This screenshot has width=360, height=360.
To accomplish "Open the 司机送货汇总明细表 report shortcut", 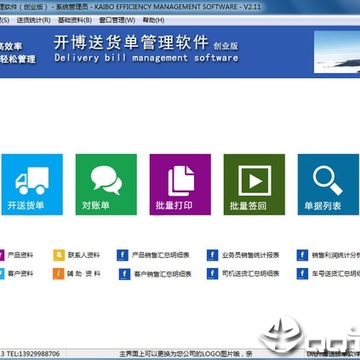I will click(243, 274).
